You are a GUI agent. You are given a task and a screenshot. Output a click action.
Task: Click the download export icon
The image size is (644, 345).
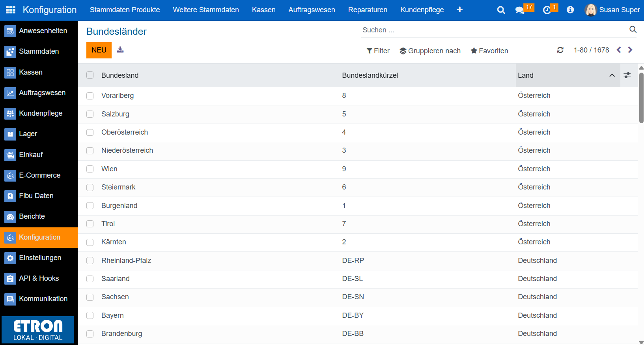pos(120,50)
